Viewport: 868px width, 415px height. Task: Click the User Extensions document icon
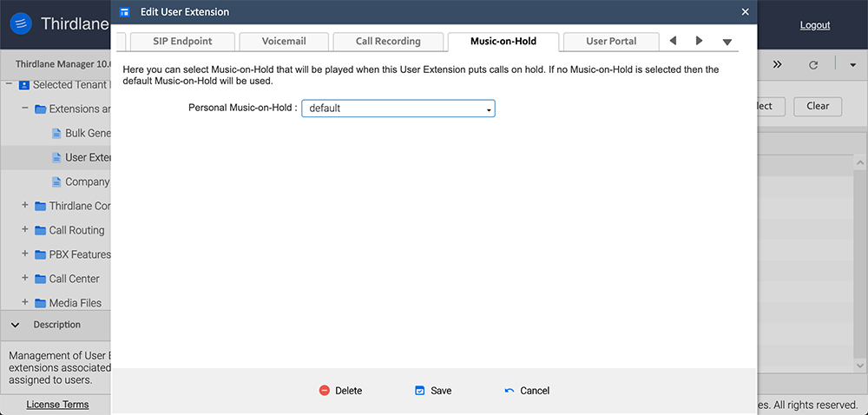[56, 158]
